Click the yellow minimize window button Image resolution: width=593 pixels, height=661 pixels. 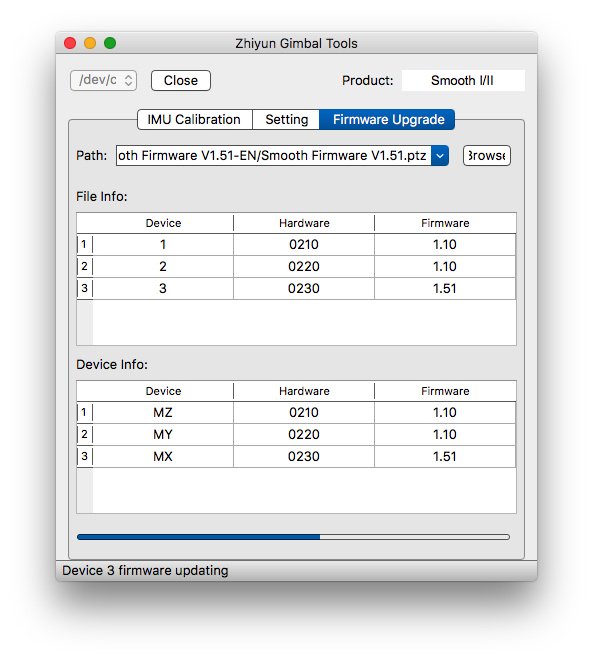pos(90,43)
